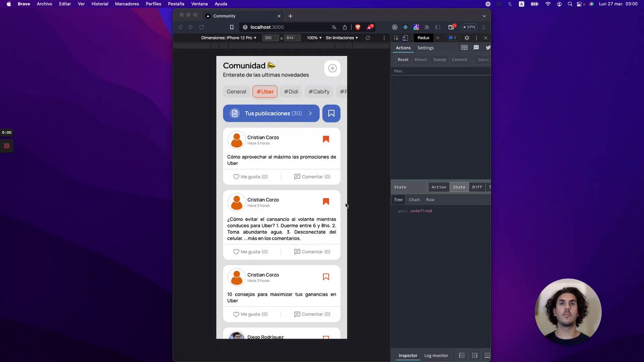644x362 pixels.
Task: Open the Marcadores menu
Action: (127, 4)
